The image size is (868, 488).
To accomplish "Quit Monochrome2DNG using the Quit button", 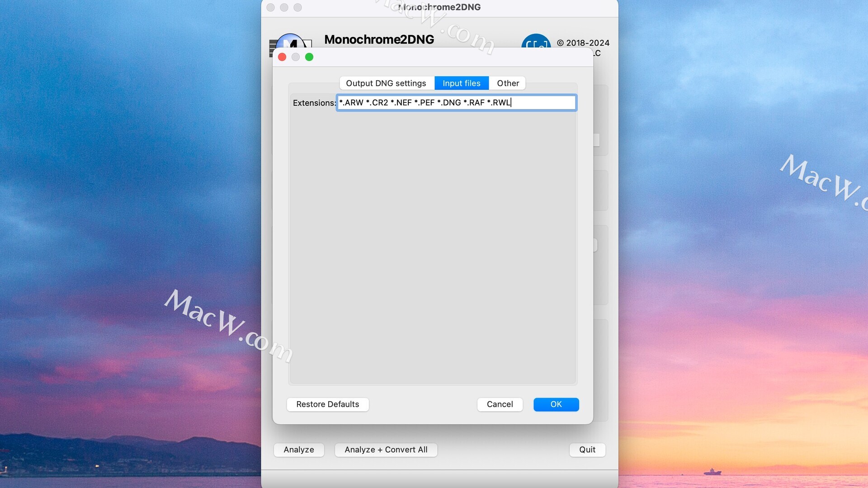I will (587, 450).
